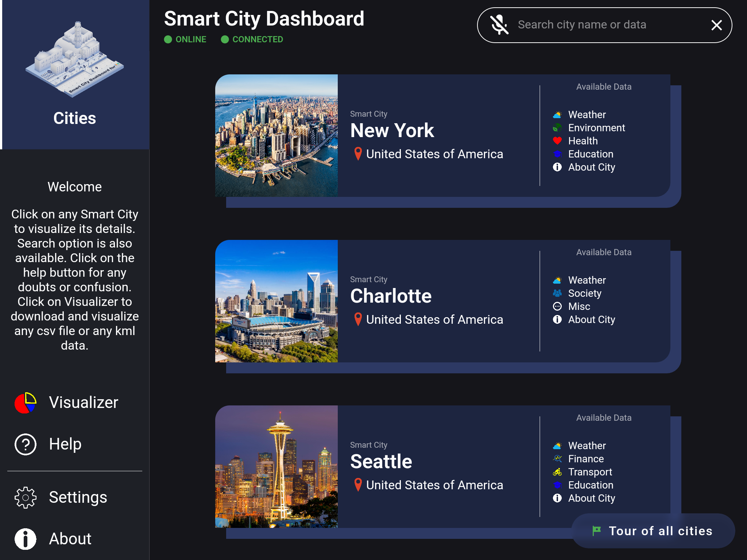The width and height of the screenshot is (747, 560).
Task: Open Misc data for Charlotte
Action: (579, 306)
